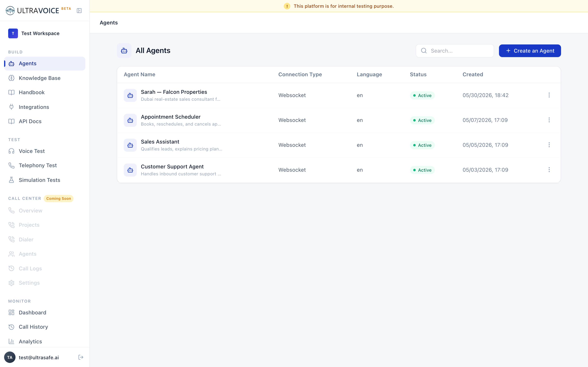The image size is (588, 367).
Task: Click the Search agents input field
Action: click(455, 51)
